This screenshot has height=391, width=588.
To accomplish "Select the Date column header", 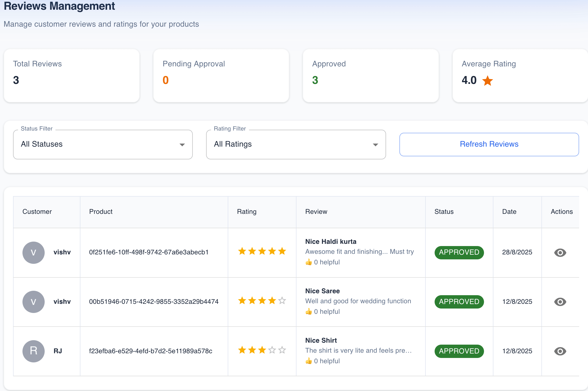I will [x=509, y=212].
